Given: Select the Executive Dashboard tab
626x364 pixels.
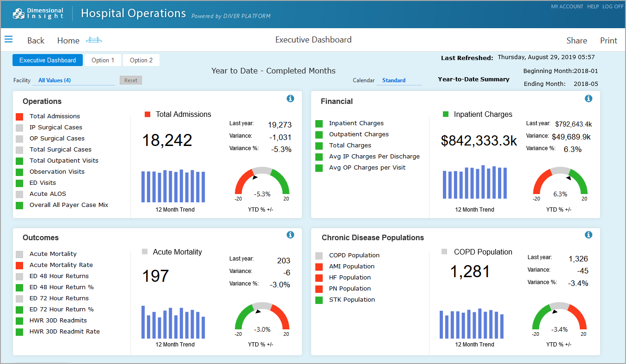Looking at the screenshot, I should pos(48,60).
